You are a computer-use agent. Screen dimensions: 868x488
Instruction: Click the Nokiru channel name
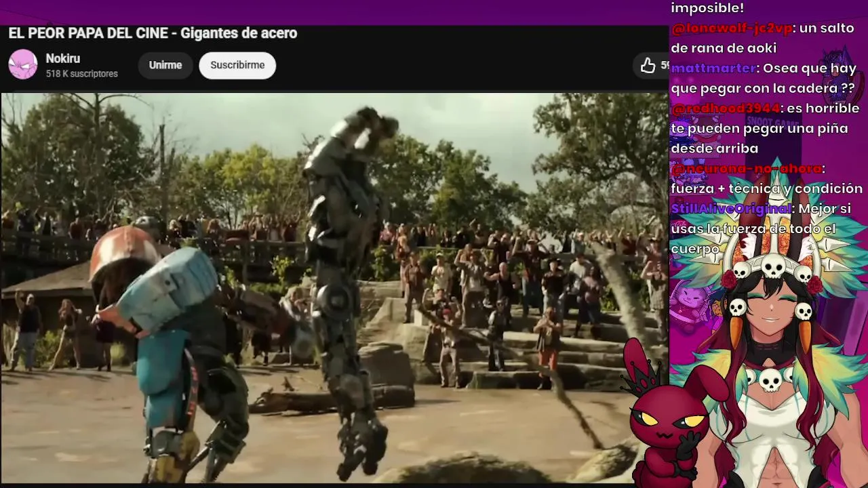(x=63, y=59)
